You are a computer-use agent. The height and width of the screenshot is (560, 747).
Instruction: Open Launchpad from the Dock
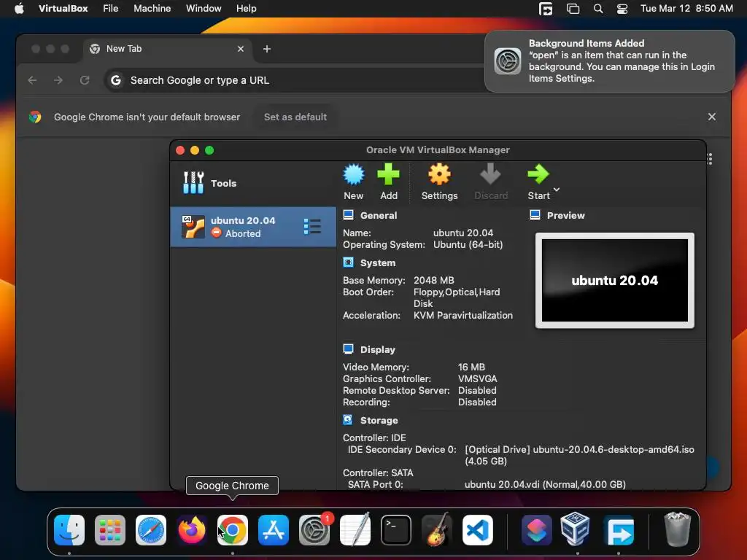pyautogui.click(x=110, y=530)
